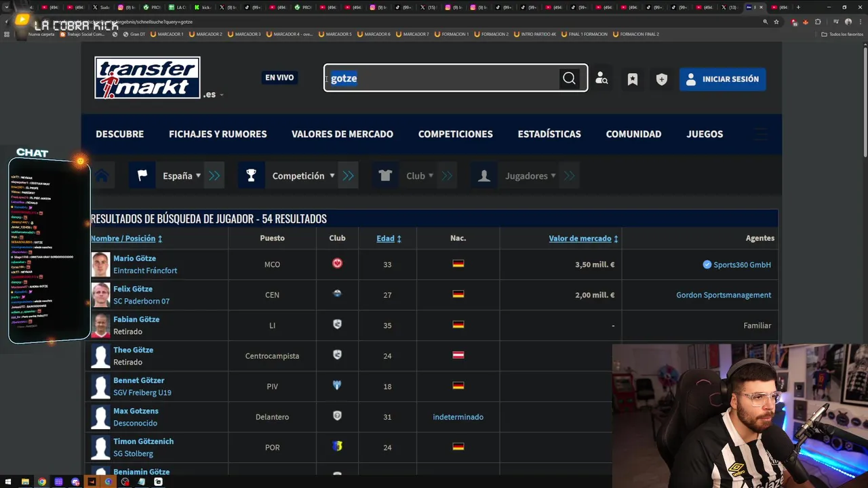868x488 pixels.
Task: Click Eintracht Frankfurt club crest
Action: click(337, 263)
